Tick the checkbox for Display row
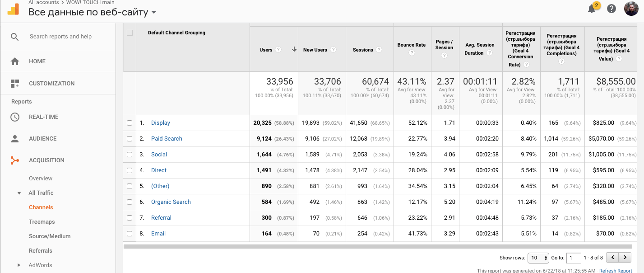Image resolution: width=644 pixels, height=273 pixels. pyautogui.click(x=130, y=123)
